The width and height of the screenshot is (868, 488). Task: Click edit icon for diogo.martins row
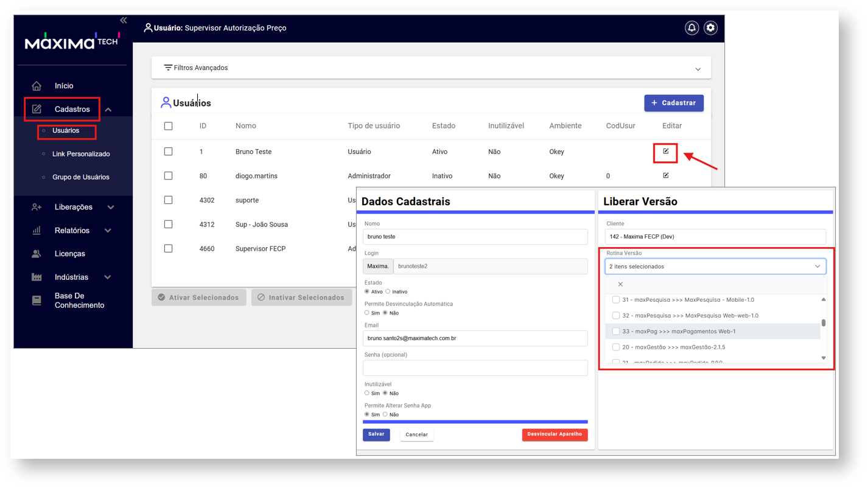[666, 176]
